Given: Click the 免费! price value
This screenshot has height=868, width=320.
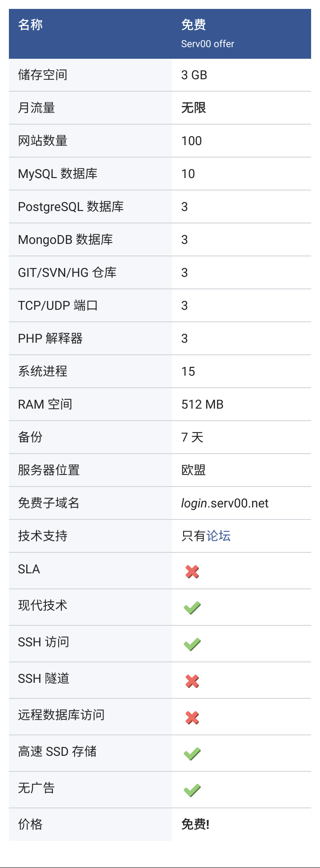Looking at the screenshot, I should (x=195, y=824).
